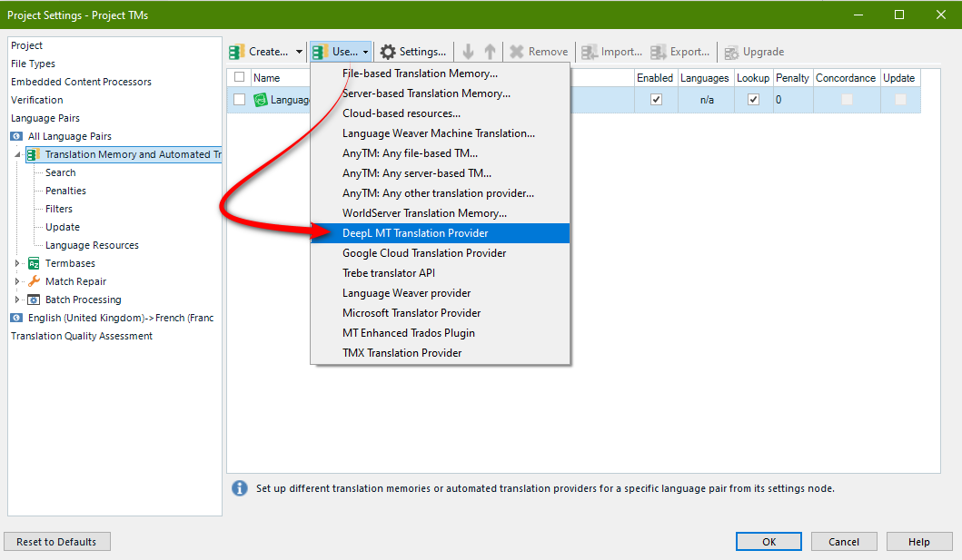Click the Import icon in toolbar
This screenshot has height=560, width=962.
pyautogui.click(x=589, y=52)
